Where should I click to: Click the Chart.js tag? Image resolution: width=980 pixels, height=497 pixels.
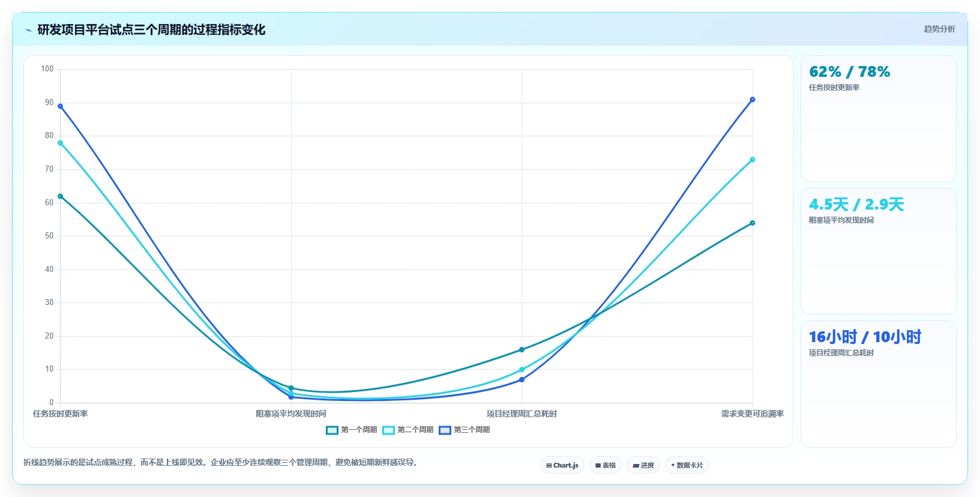point(562,465)
